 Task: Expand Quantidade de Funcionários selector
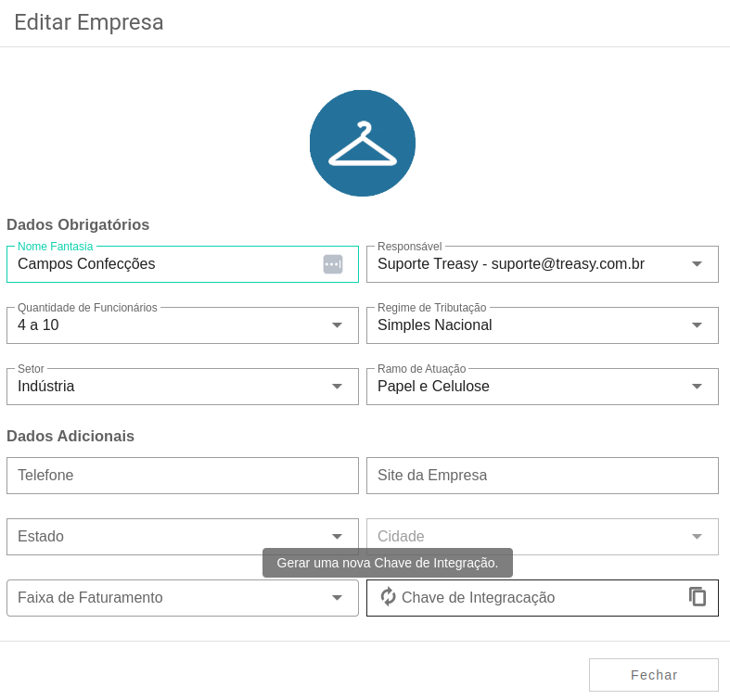click(183, 325)
